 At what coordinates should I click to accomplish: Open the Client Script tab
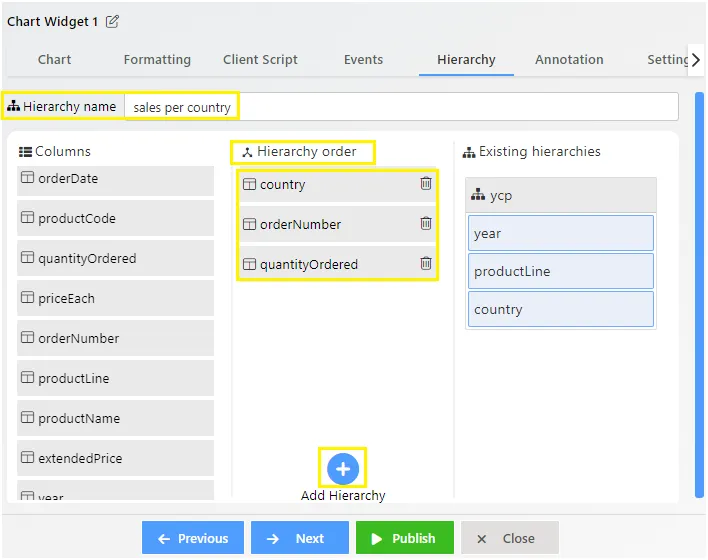(260, 60)
